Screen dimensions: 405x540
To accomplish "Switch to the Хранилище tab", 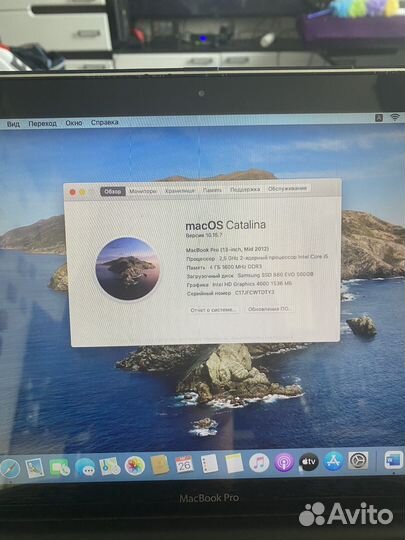I will click(x=180, y=190).
